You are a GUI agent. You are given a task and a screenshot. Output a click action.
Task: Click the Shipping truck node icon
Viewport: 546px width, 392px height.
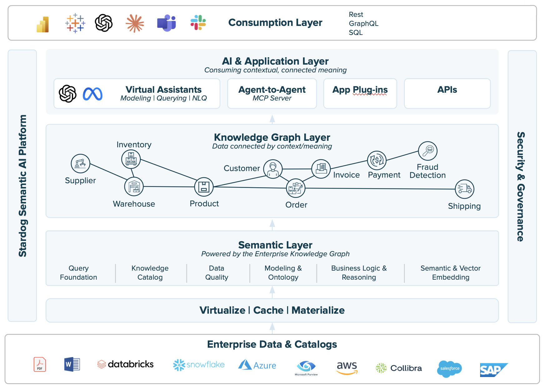pyautogui.click(x=464, y=189)
